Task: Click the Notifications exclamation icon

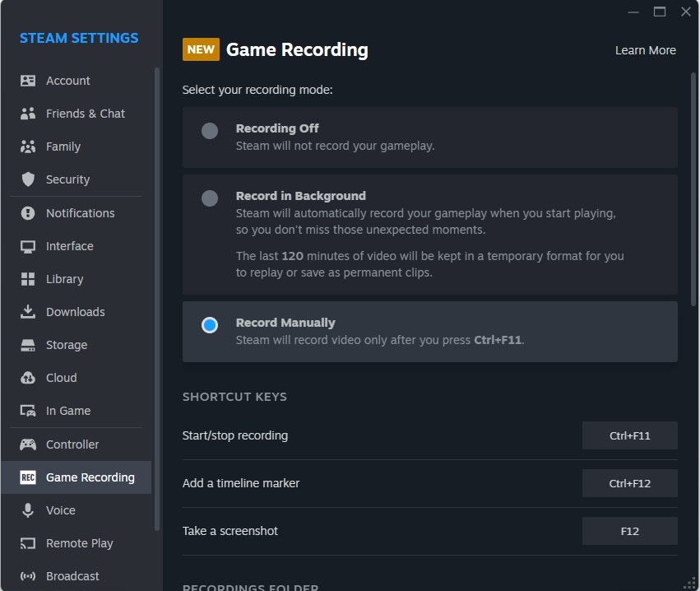Action: point(28,213)
